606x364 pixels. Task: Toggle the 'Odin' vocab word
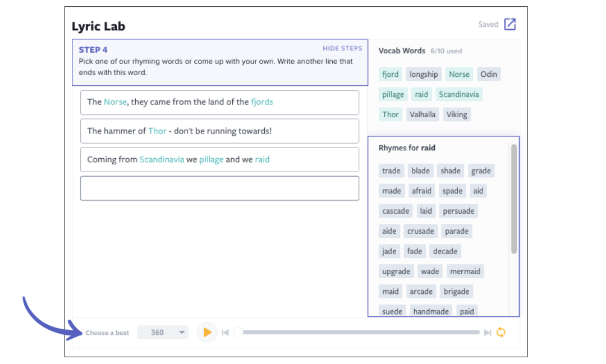[489, 74]
